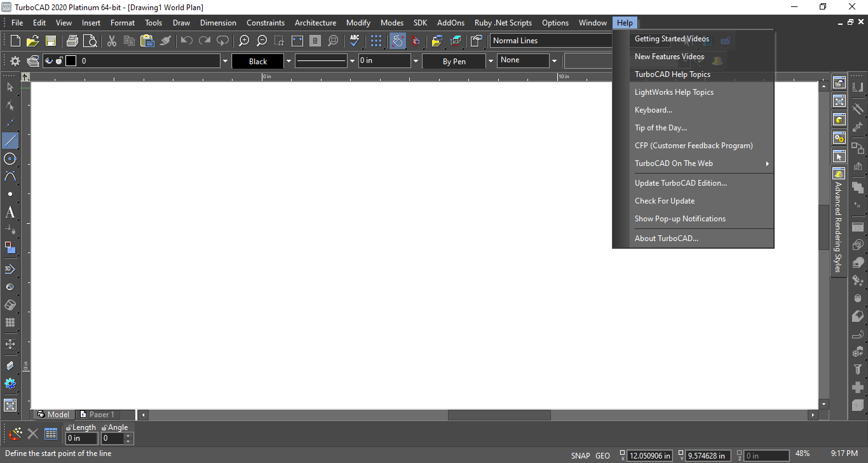Screen dimensions: 868x463
Task: Cancel the current command with the X icon
Action: pos(33,434)
